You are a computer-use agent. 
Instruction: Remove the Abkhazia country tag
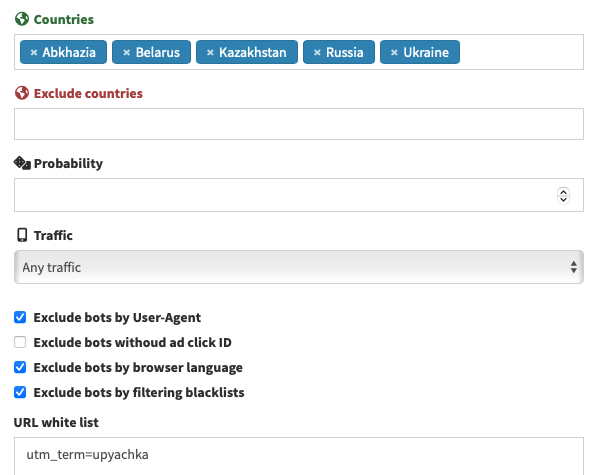[x=34, y=52]
